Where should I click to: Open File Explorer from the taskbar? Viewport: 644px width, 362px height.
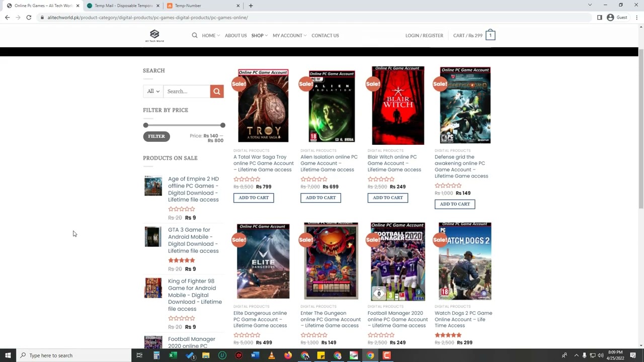206,355
